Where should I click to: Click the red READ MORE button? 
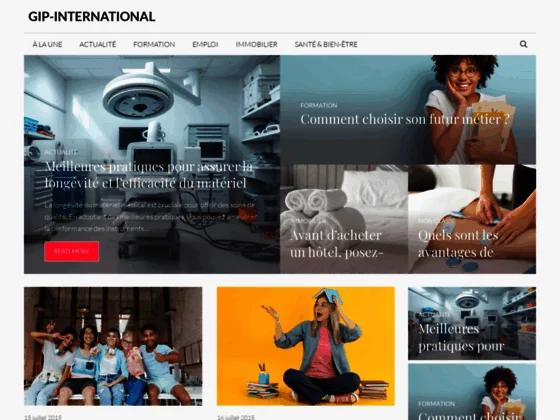(x=71, y=251)
